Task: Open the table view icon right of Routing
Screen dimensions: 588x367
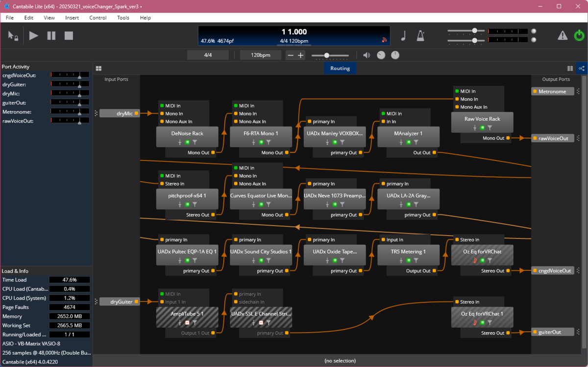Action: (570, 69)
